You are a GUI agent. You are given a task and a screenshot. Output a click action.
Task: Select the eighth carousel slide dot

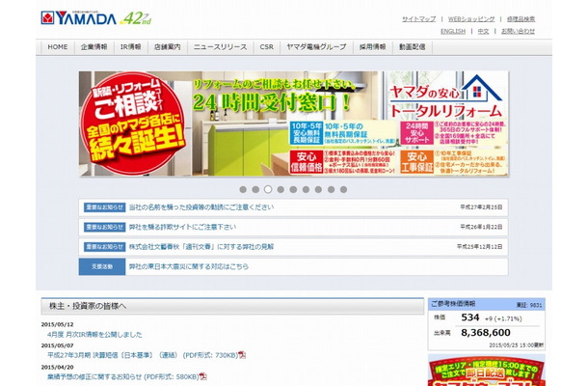tap(332, 189)
